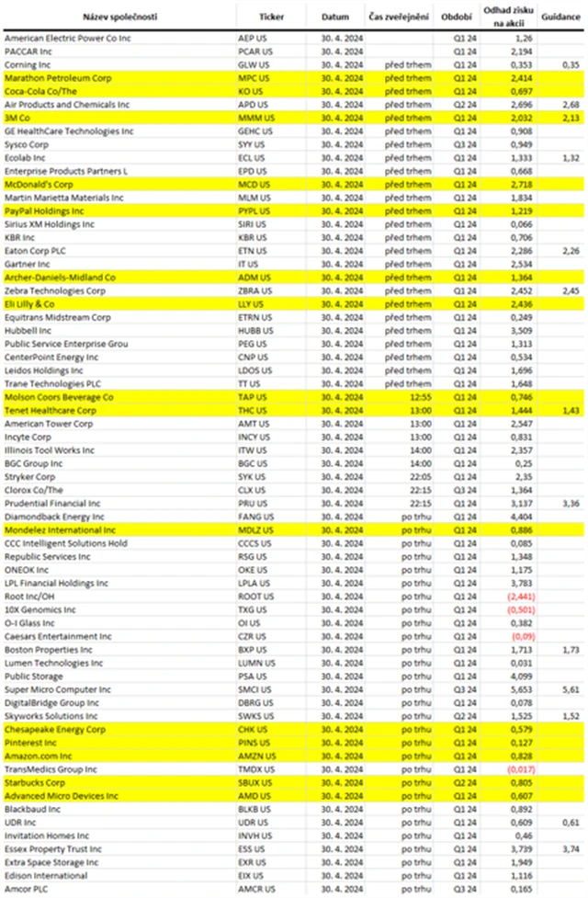This screenshot has height=898, width=588.
Task: Select the American Electric Power Co Inc cell
Action: click(x=68, y=39)
